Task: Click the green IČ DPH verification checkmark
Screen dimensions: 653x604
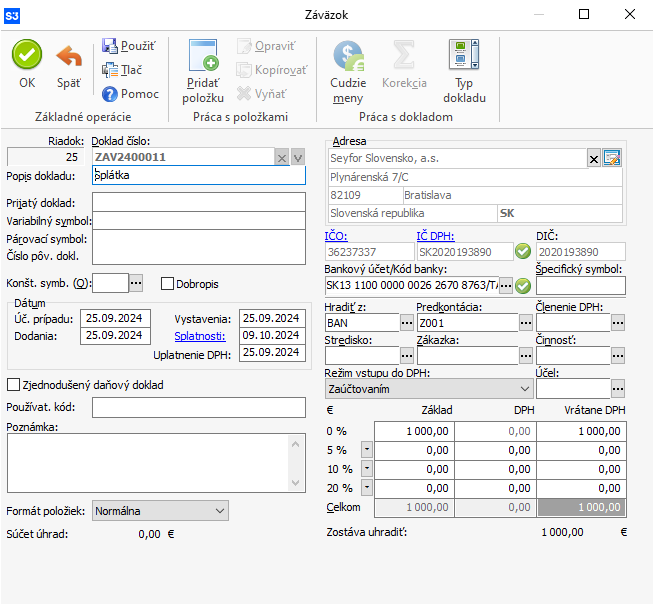Action: (523, 251)
